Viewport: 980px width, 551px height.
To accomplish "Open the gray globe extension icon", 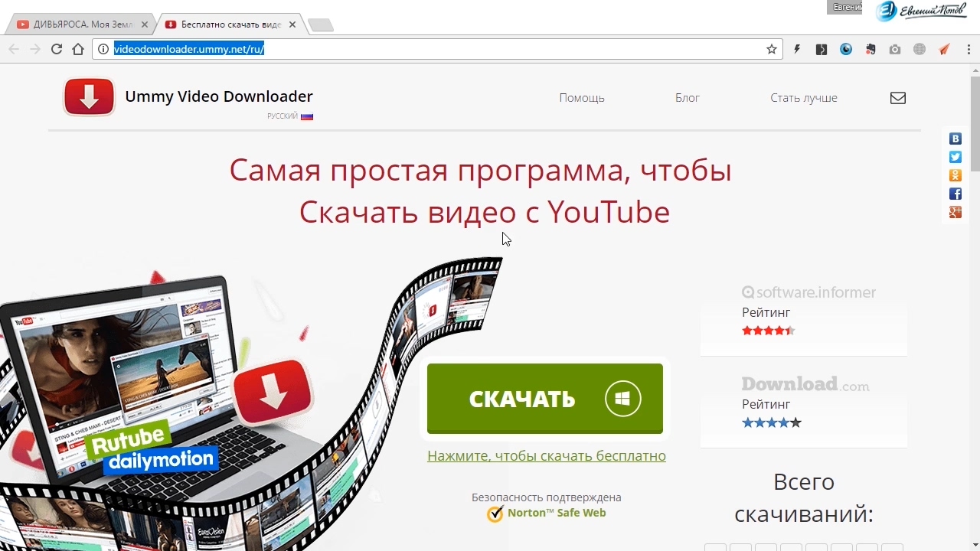I will click(920, 49).
